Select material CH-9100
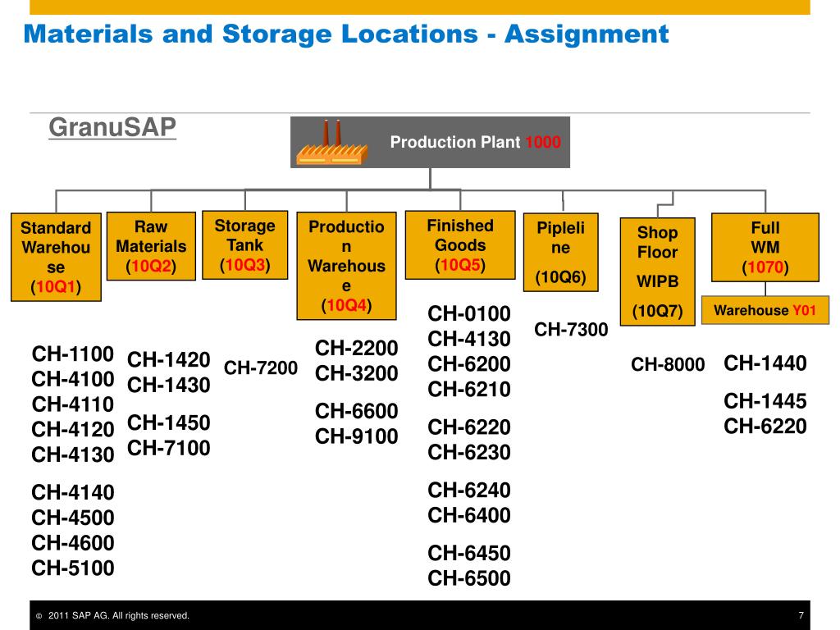Image resolution: width=840 pixels, height=630 pixels. tap(357, 436)
